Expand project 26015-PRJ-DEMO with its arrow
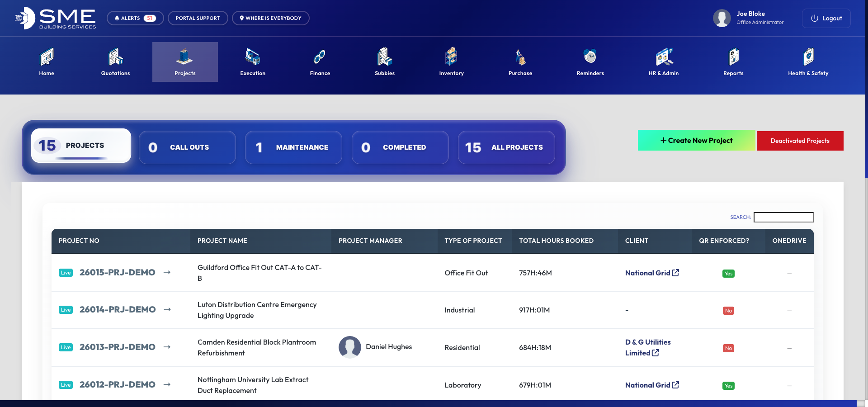 pos(167,272)
